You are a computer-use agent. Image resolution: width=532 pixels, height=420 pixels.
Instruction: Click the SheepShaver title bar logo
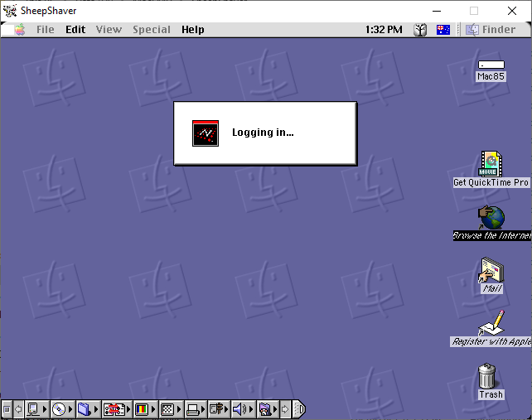click(x=10, y=11)
